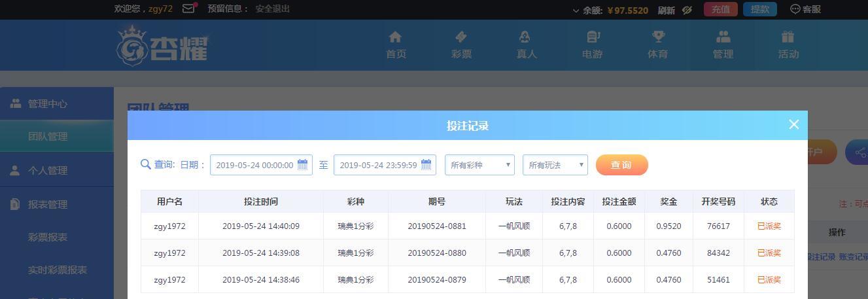
Task: Click the 提款 withdraw button
Action: click(x=760, y=9)
